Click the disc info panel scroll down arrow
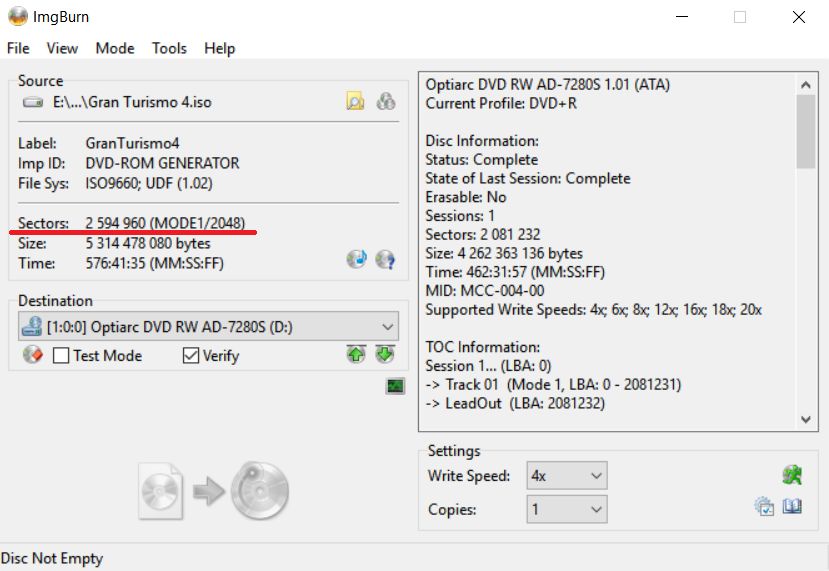The width and height of the screenshot is (829, 571). coord(806,419)
